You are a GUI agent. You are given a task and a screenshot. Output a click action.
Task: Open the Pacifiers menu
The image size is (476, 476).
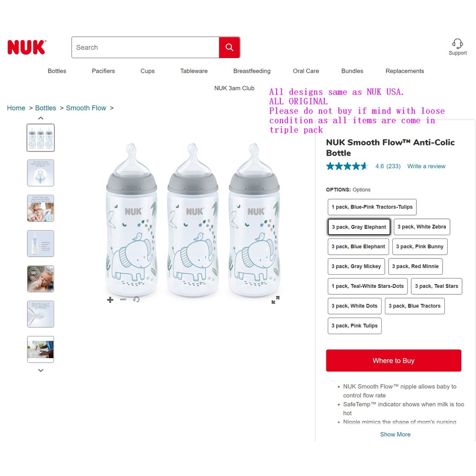point(103,71)
